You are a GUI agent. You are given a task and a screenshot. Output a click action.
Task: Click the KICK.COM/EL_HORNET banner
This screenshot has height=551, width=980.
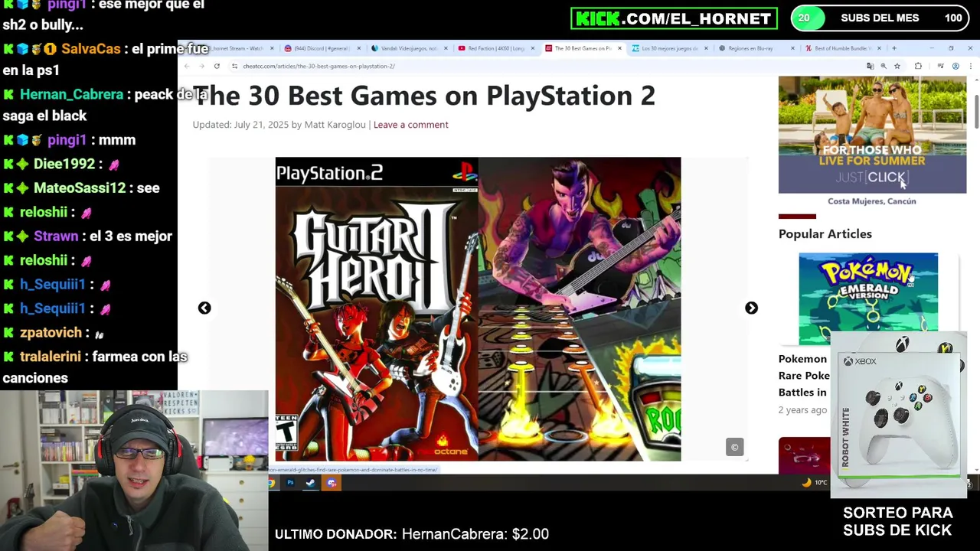(x=674, y=18)
